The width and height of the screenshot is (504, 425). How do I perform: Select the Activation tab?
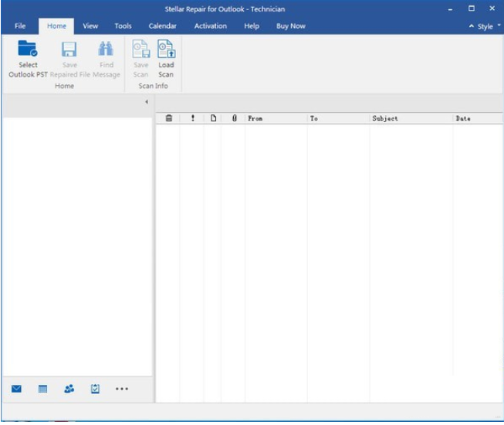pos(211,25)
